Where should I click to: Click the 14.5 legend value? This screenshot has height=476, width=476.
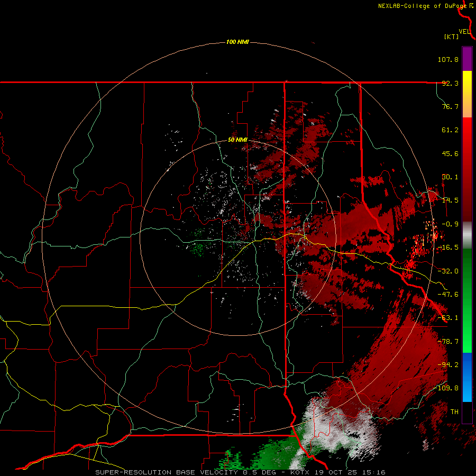[x=450, y=200]
